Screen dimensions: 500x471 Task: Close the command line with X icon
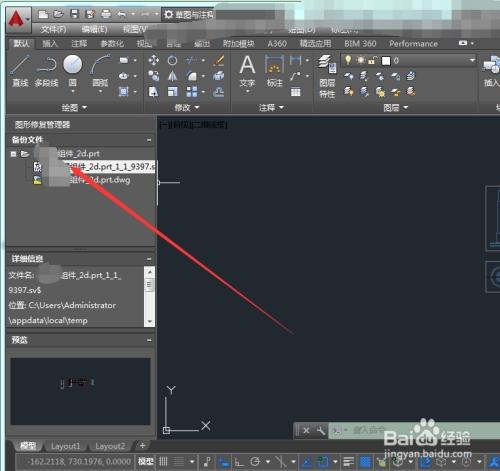306,431
